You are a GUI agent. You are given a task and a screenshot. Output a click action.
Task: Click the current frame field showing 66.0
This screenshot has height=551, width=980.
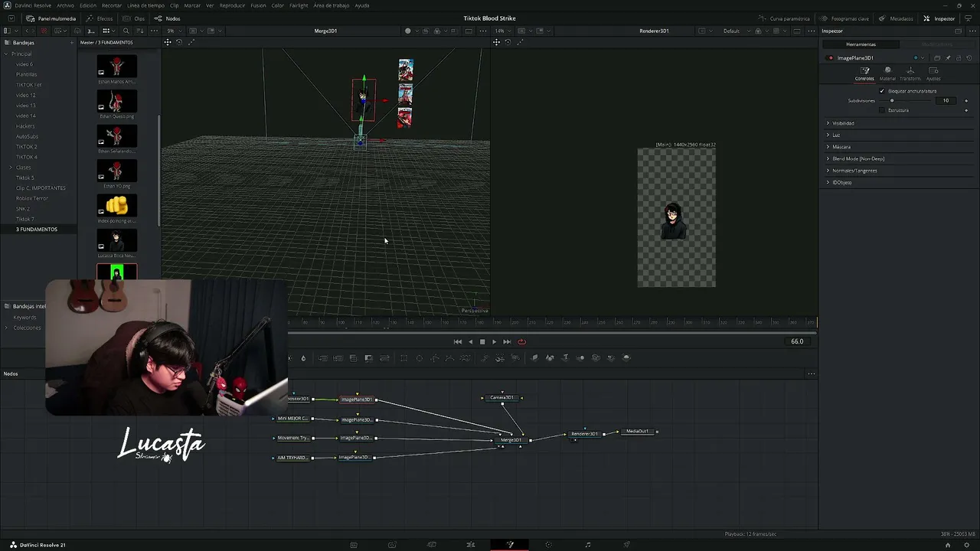pos(797,342)
